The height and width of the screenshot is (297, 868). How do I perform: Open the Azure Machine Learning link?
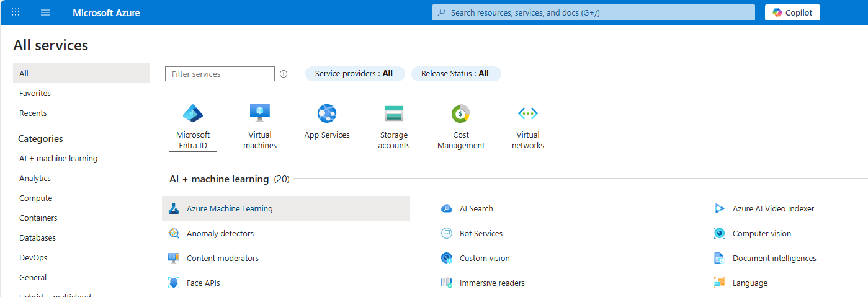pyautogui.click(x=230, y=209)
